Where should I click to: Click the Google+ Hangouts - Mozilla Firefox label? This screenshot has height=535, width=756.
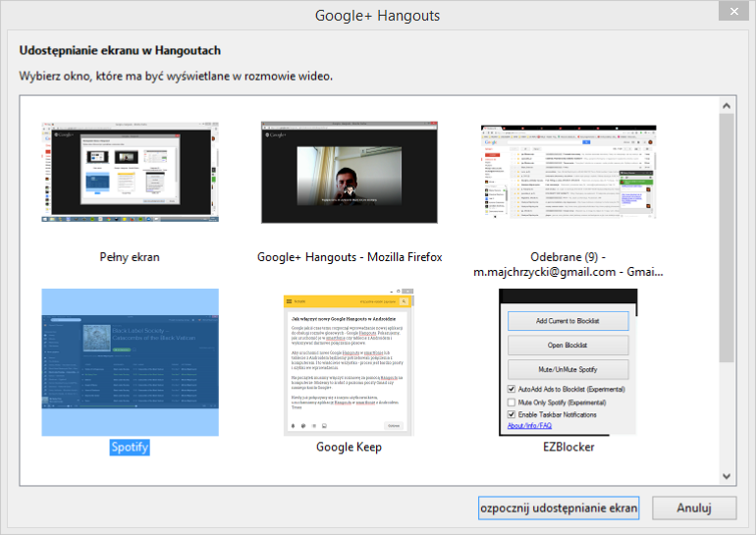[350, 257]
